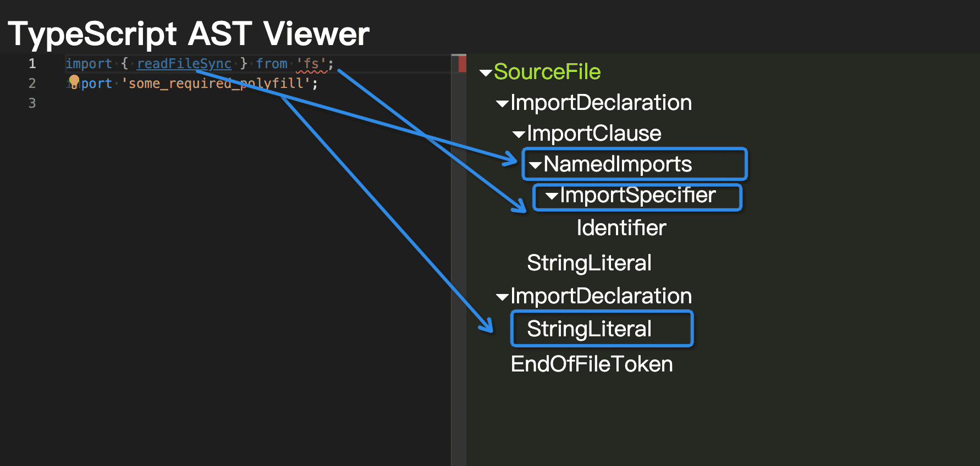Select the StringLiteral node directly below Identifier
This screenshot has height=466, width=980.
[x=589, y=263]
